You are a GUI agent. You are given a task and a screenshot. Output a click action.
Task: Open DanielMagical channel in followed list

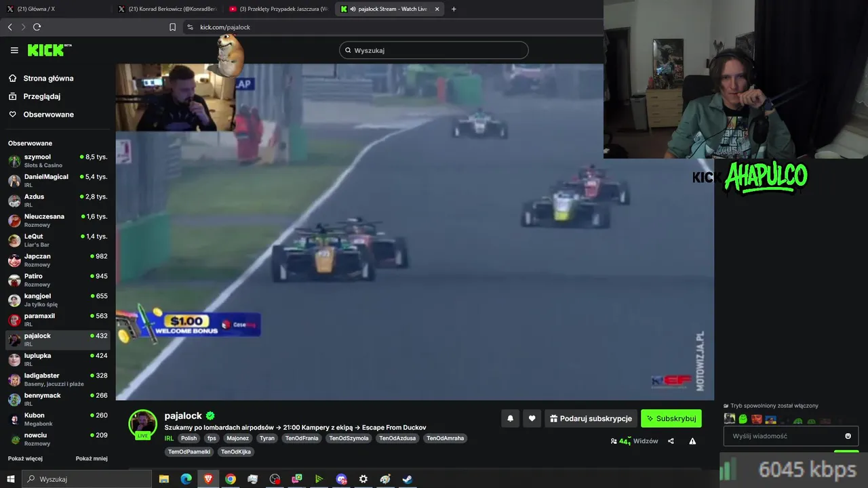[x=58, y=180]
